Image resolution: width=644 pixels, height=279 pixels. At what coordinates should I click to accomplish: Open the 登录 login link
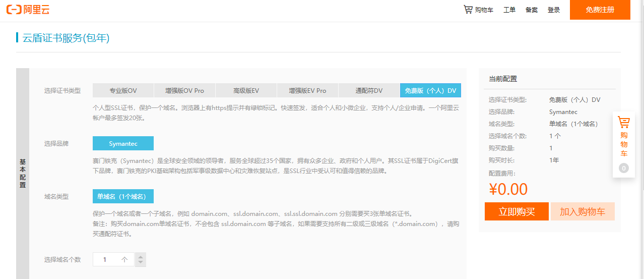554,10
